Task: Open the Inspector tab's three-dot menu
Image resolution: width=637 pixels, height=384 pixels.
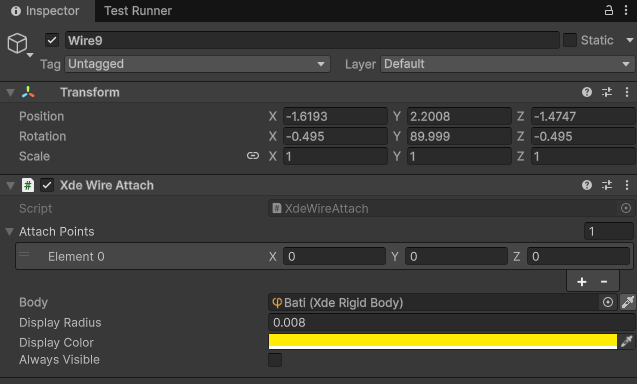Action: [626, 10]
